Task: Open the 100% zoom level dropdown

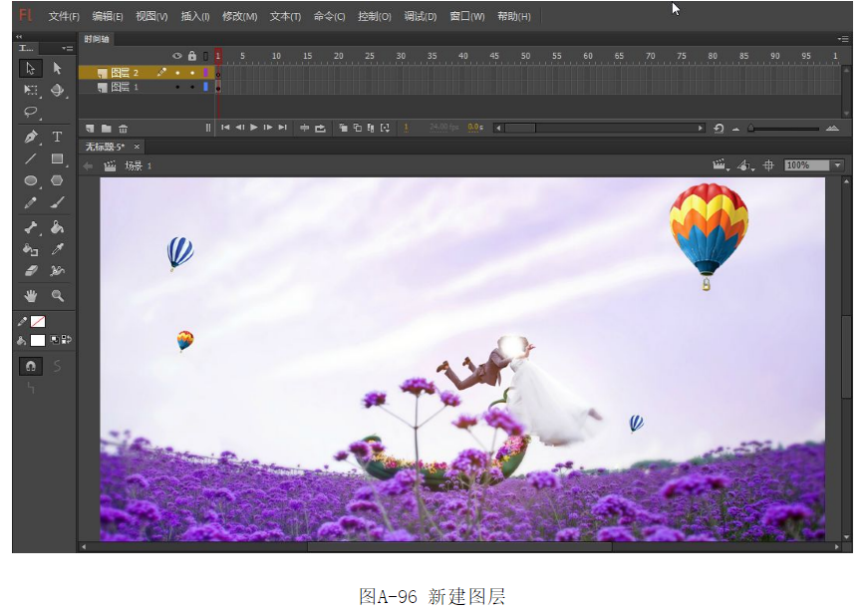Action: [837, 165]
